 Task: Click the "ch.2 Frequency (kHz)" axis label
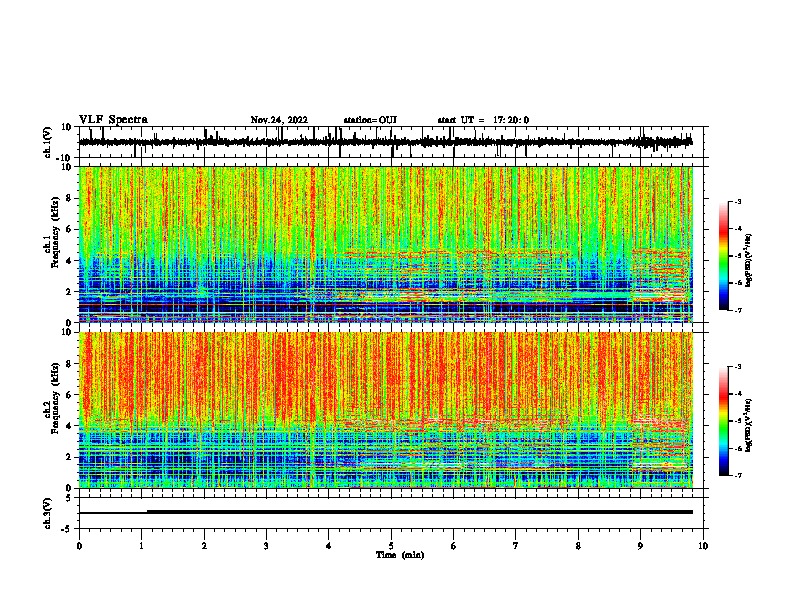52,397
